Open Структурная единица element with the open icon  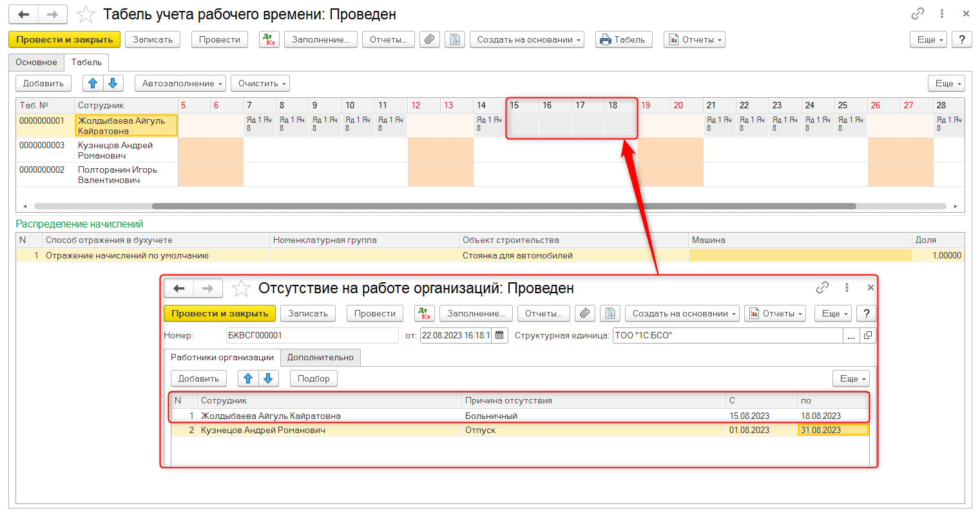(868, 335)
